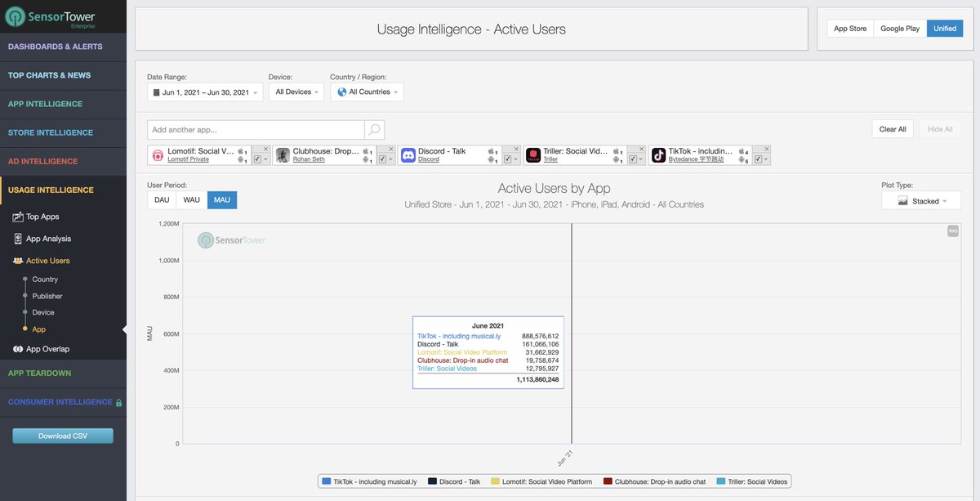Select Publisher under Active Users
The width and height of the screenshot is (980, 501).
click(47, 296)
